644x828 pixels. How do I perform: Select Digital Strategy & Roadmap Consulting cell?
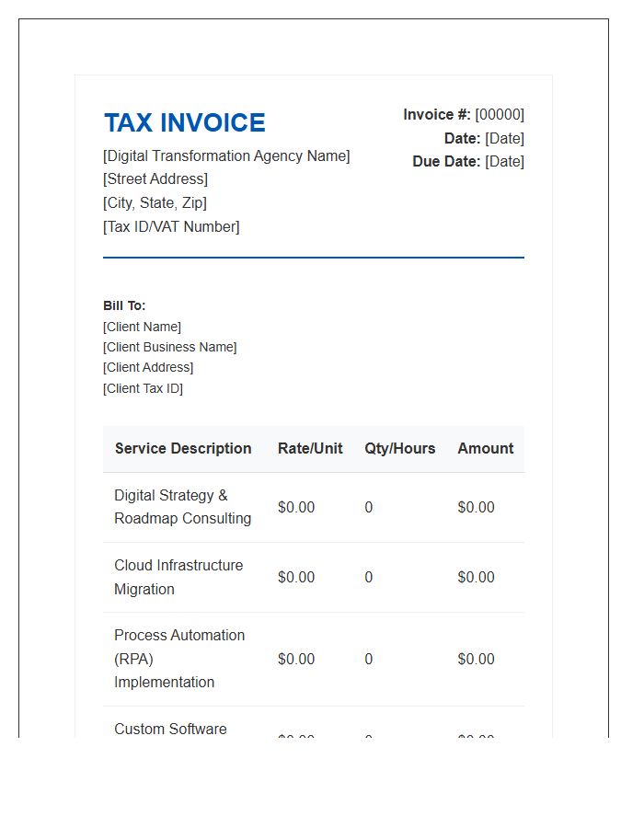[183, 507]
